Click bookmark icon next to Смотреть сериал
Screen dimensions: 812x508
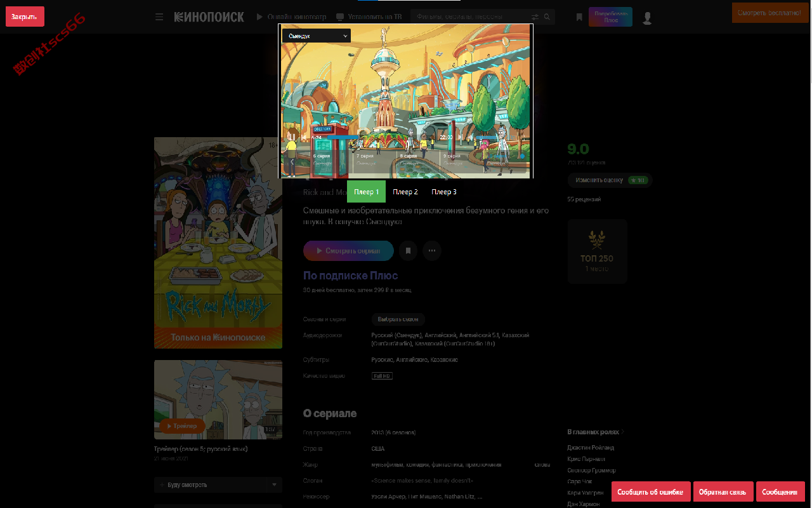coord(408,251)
